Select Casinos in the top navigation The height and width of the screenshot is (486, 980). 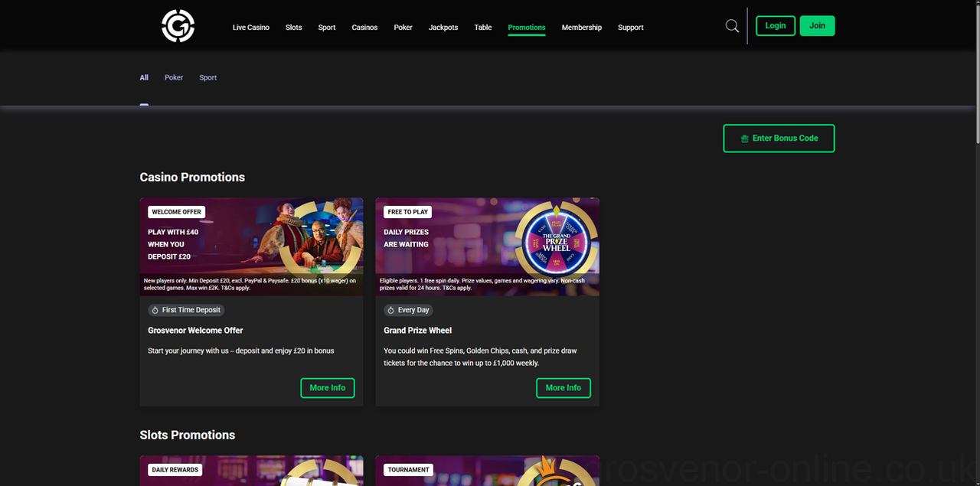click(364, 28)
